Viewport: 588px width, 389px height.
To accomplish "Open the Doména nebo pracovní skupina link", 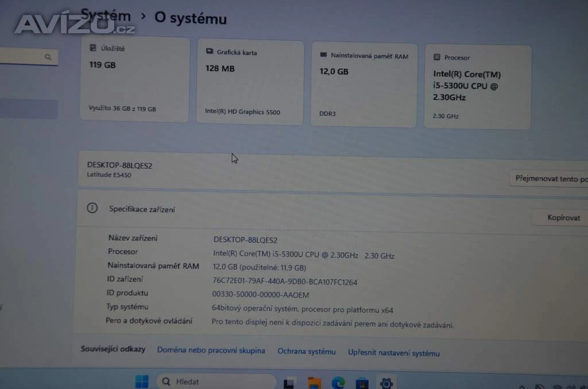I will click(x=211, y=351).
